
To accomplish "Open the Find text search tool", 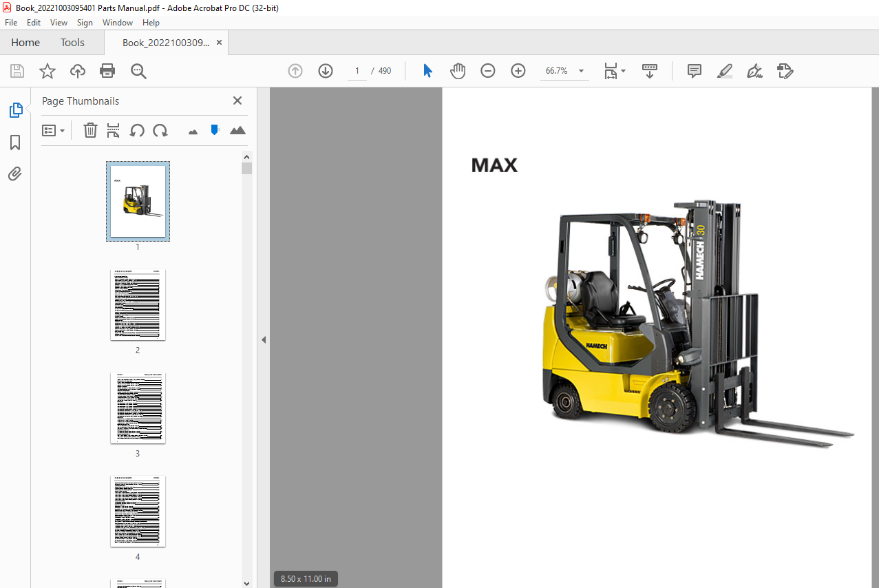I will tap(138, 71).
